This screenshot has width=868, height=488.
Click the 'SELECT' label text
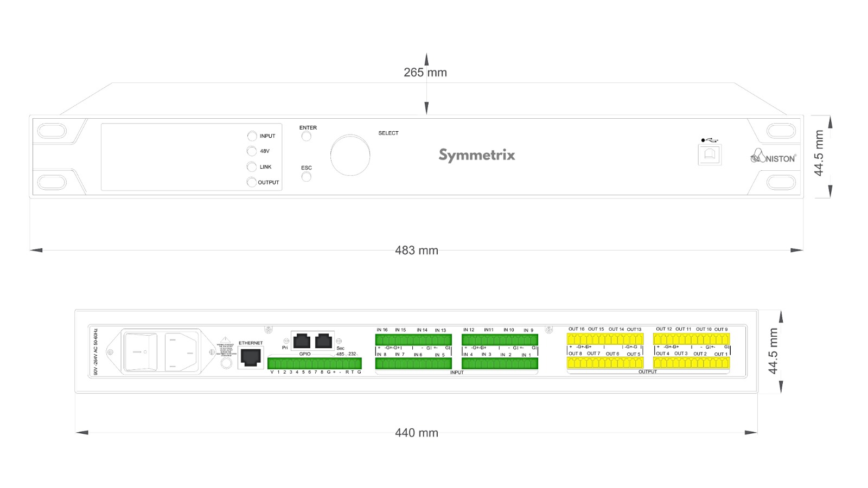(x=388, y=133)
